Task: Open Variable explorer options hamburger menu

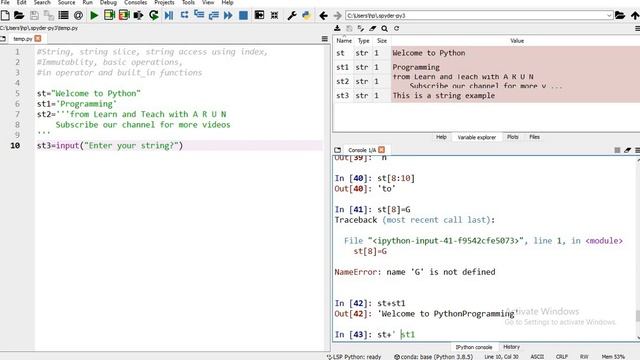Action: coord(637,29)
